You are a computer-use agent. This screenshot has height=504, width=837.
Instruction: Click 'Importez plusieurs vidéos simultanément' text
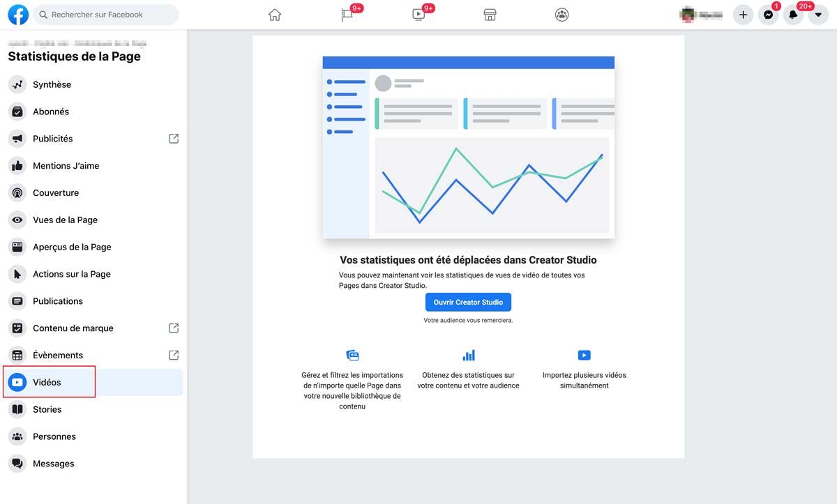click(x=585, y=380)
